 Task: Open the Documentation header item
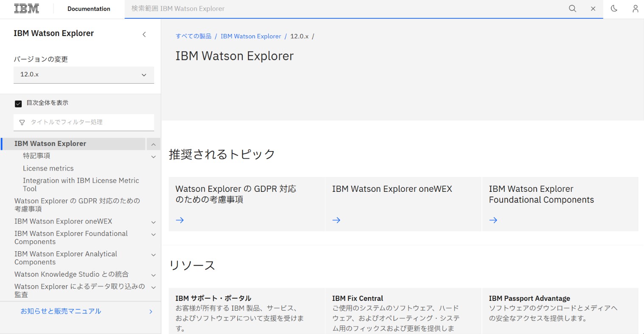tap(89, 9)
